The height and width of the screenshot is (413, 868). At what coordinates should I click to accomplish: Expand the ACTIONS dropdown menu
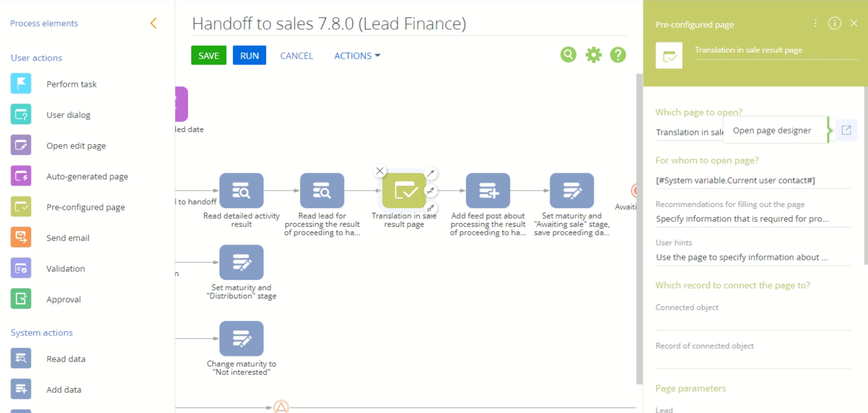(357, 56)
